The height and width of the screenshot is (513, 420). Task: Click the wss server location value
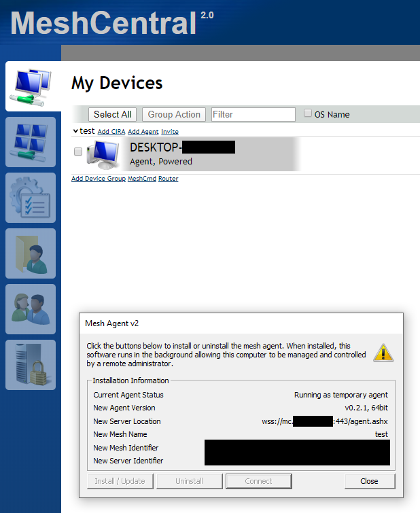[x=325, y=421]
